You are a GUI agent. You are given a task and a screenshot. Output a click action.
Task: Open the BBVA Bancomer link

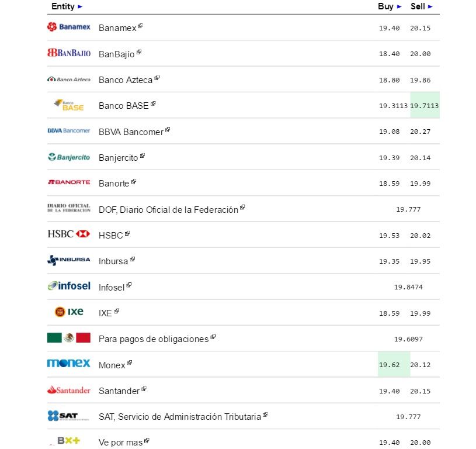pyautogui.click(x=131, y=132)
